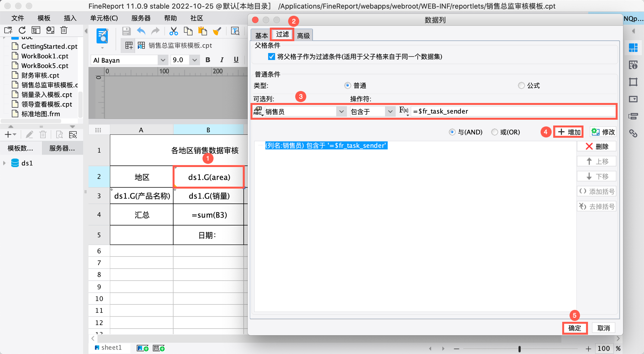
Task: Toggle the parent cell filter condition checkbox
Action: coord(271,57)
